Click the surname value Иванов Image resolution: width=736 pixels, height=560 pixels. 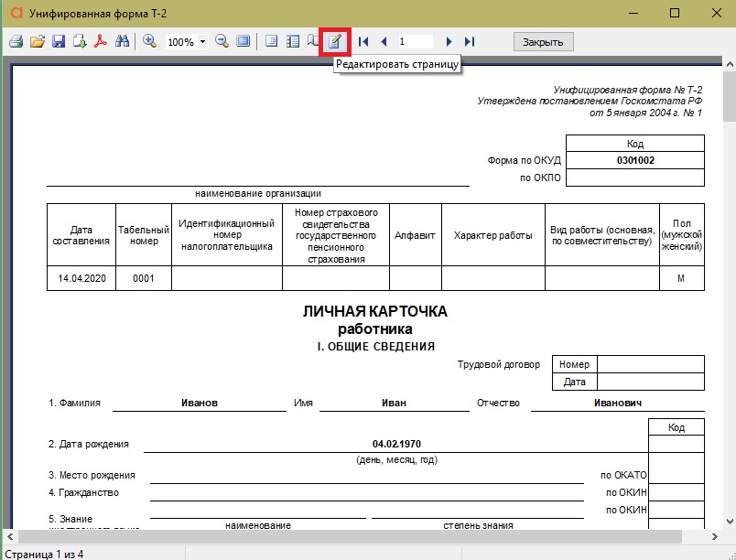click(x=200, y=403)
